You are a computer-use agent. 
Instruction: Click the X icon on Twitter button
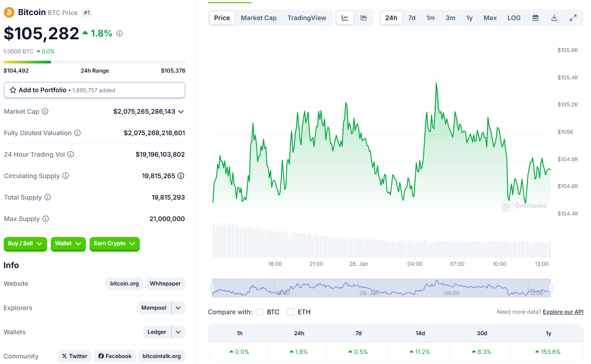(64, 356)
